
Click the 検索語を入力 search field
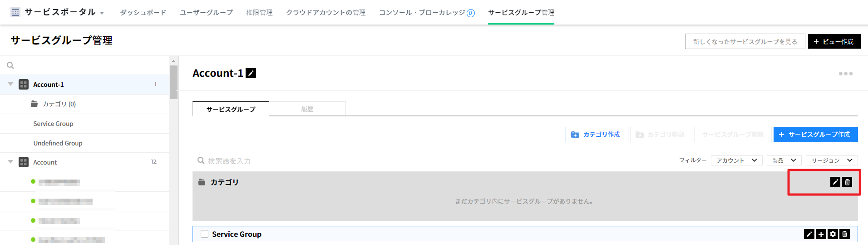click(x=318, y=161)
